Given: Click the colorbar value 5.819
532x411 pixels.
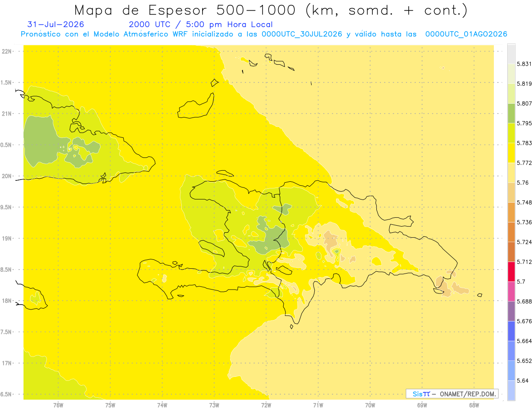Looking at the screenshot, I should pos(524,84).
